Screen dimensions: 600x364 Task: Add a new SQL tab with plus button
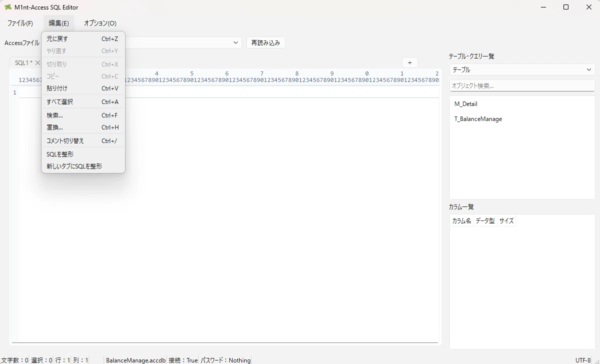point(410,62)
